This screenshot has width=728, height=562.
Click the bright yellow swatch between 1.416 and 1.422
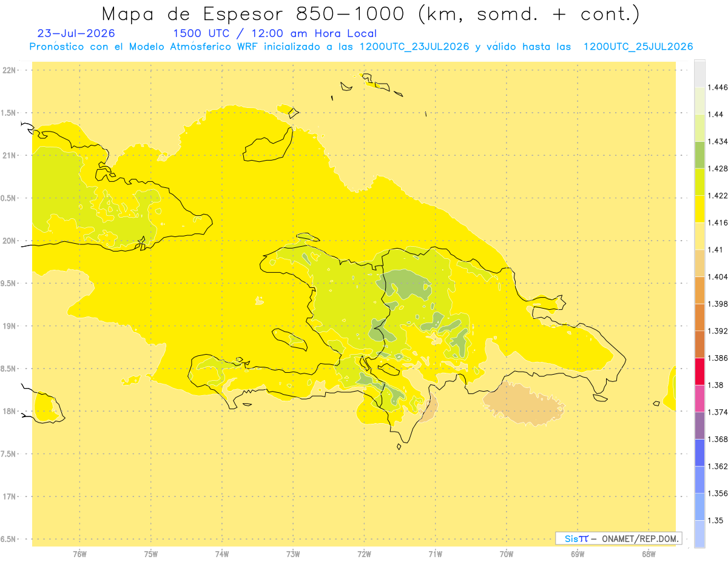pos(699,209)
